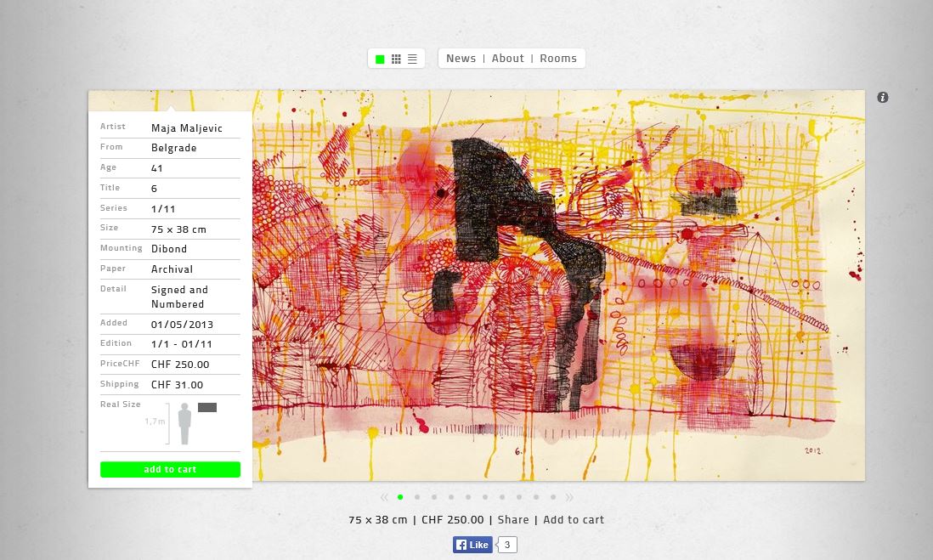Switch to list view

click(x=412, y=59)
